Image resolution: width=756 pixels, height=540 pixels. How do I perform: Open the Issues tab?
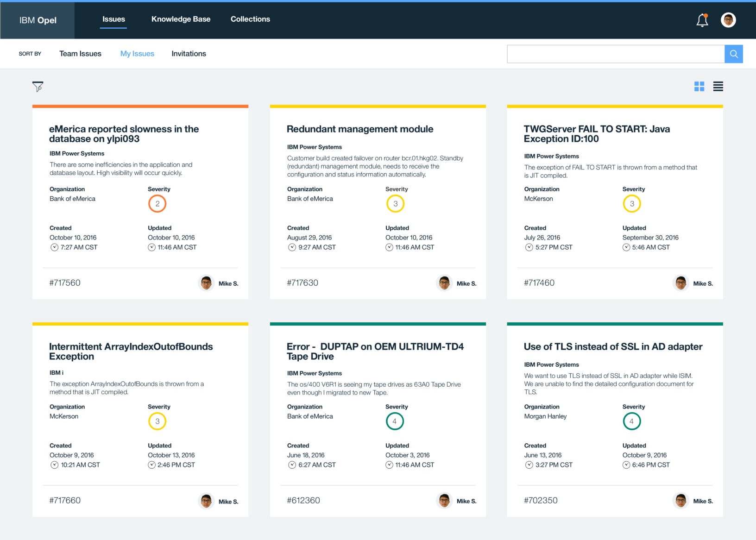(x=113, y=19)
